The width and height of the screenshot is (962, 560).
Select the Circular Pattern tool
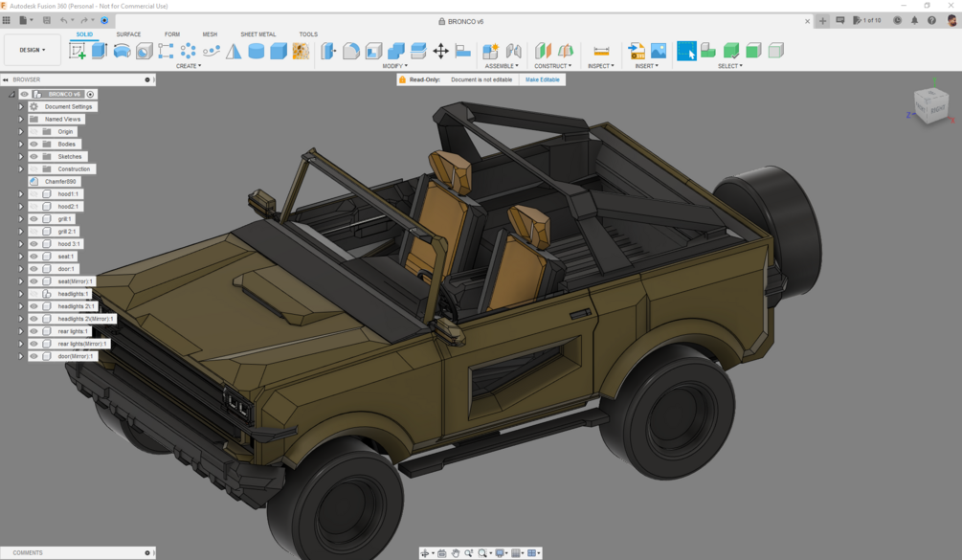tap(189, 51)
